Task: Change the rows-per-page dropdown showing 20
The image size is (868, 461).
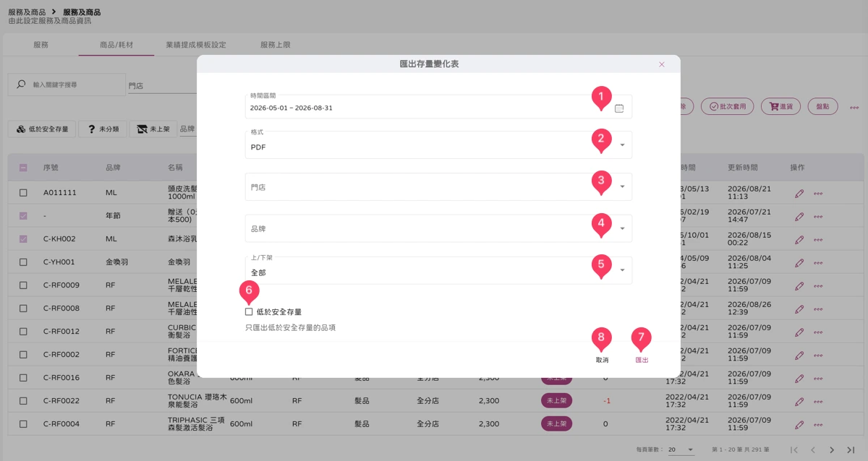Action: (x=680, y=449)
